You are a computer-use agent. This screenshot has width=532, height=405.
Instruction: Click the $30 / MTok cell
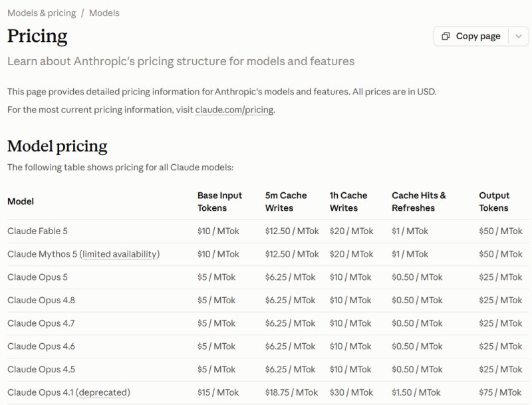click(351, 392)
